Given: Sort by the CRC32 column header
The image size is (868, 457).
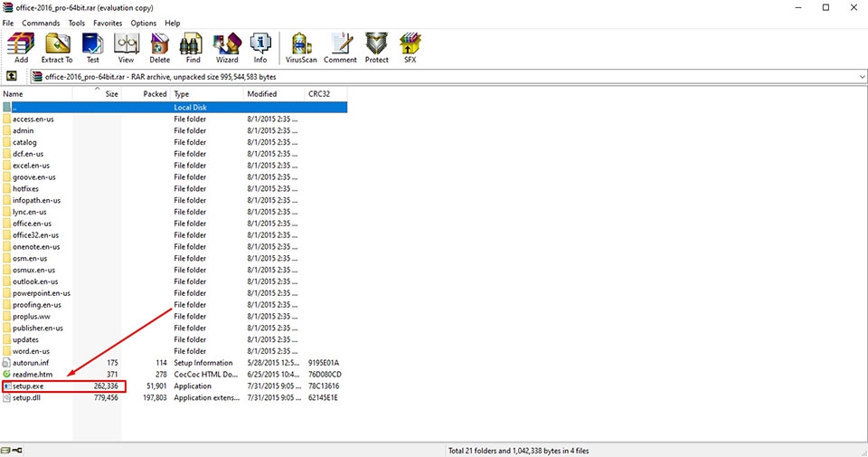Looking at the screenshot, I should coord(326,94).
